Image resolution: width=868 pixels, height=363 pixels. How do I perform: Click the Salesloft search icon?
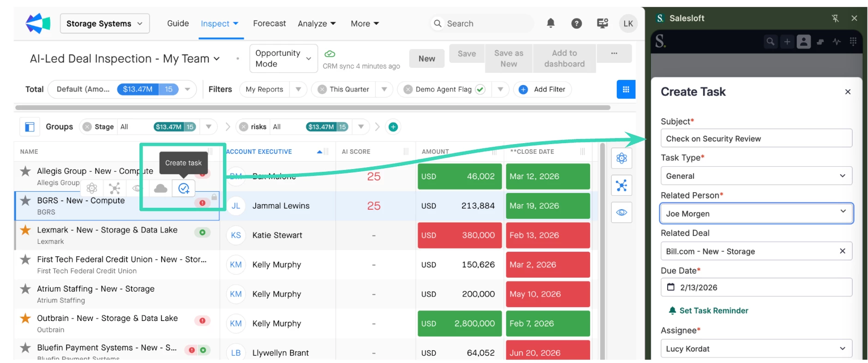click(770, 42)
